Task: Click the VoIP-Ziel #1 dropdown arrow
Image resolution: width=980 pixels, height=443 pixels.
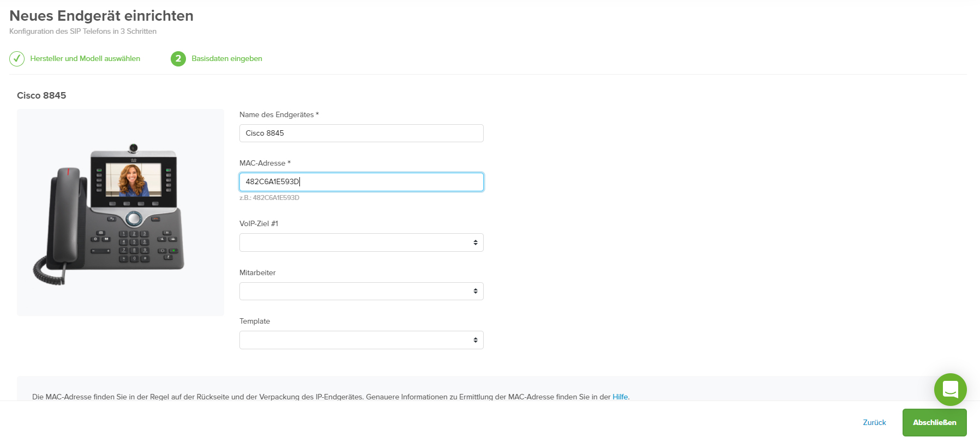Action: 476,242
